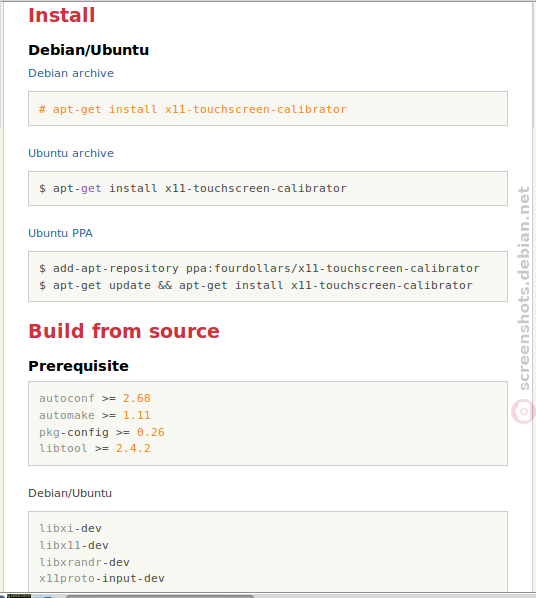536x598 pixels.
Task: Click the x11proto-input-dev package line
Action: click(101, 579)
